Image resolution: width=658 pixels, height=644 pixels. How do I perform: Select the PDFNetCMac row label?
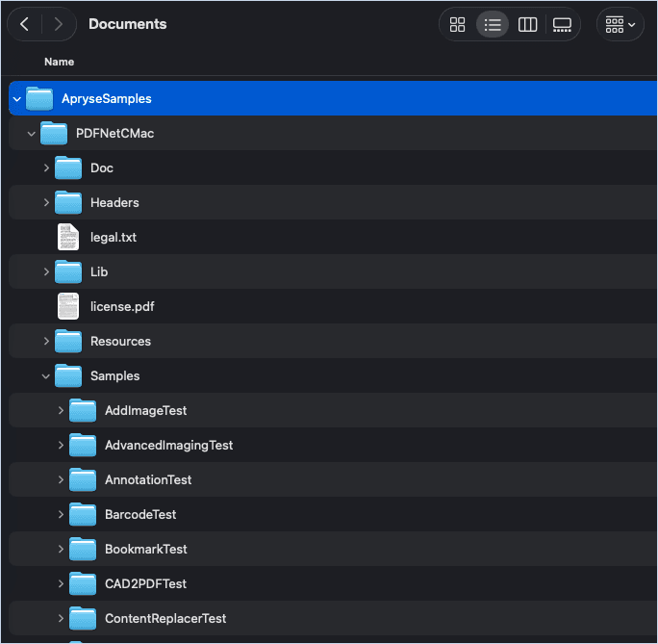click(115, 134)
